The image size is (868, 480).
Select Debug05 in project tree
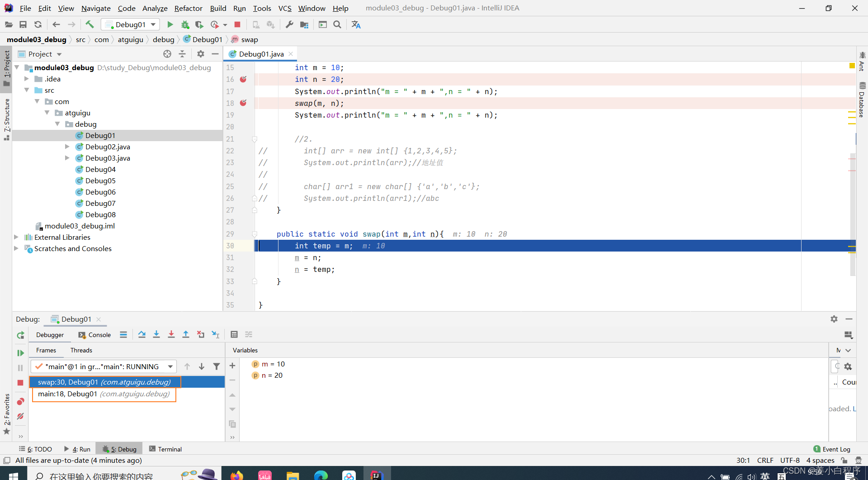coord(100,181)
